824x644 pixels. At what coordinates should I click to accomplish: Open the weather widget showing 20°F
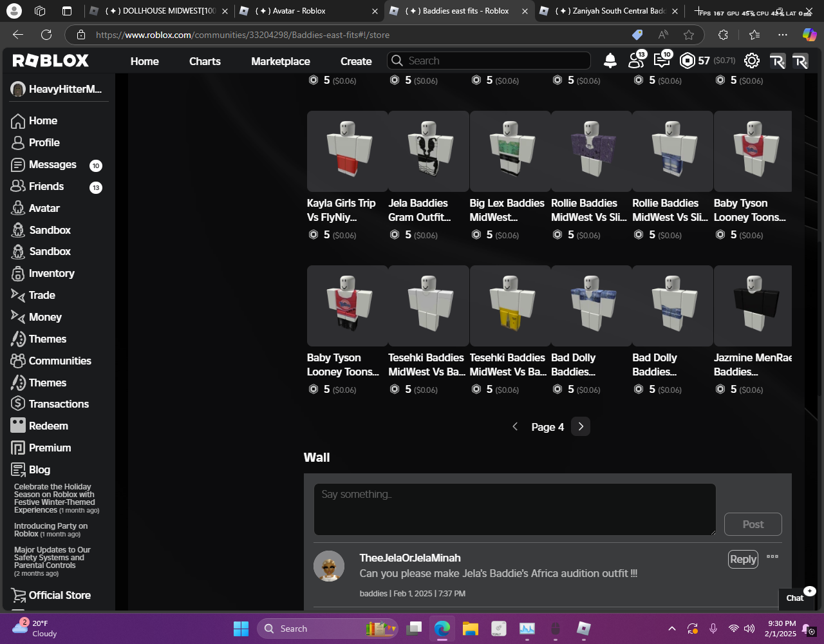click(35, 629)
